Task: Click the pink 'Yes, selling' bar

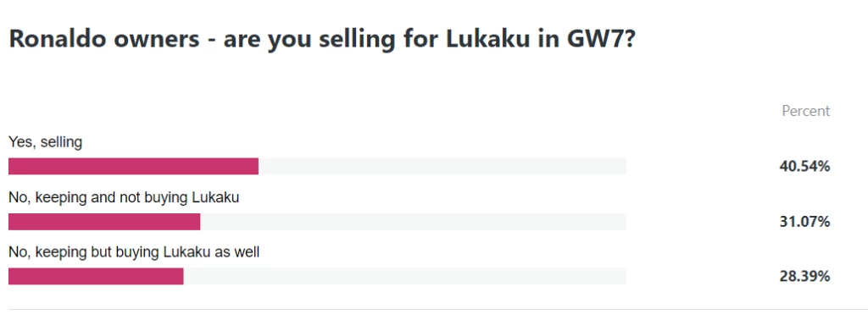Action: tap(133, 166)
